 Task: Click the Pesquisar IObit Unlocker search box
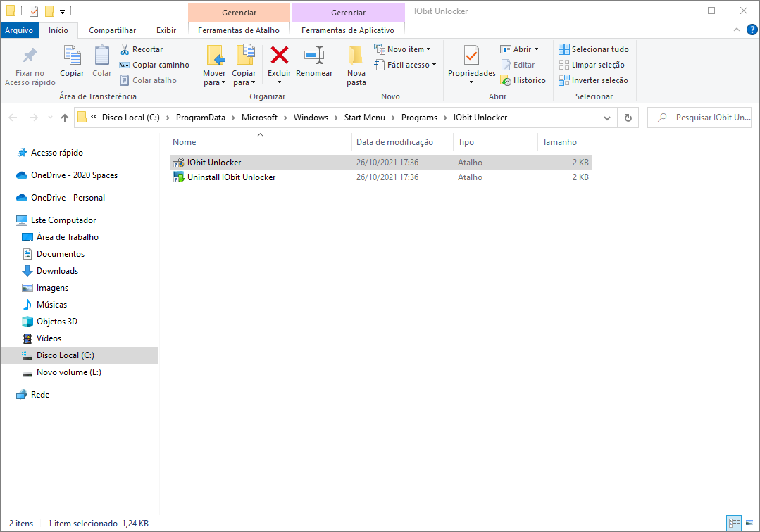click(x=699, y=118)
